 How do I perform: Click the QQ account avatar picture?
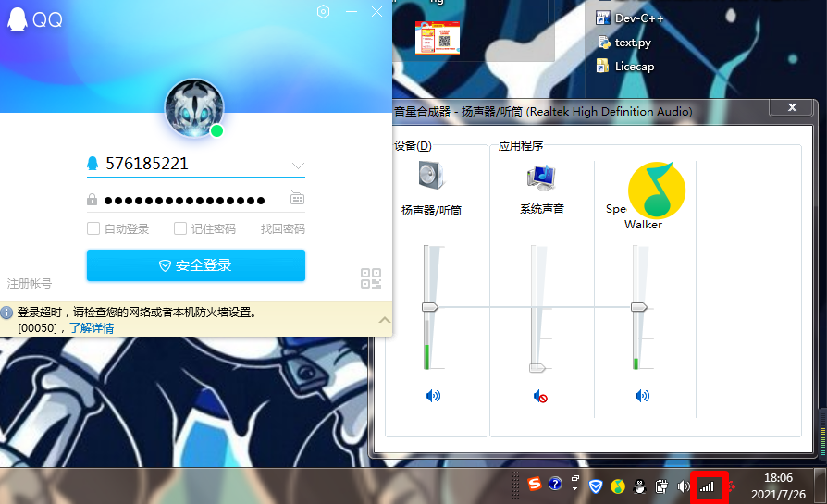[x=194, y=108]
